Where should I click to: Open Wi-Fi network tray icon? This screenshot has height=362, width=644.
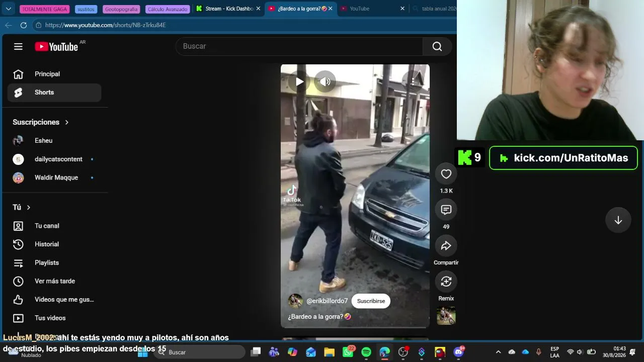(x=570, y=352)
